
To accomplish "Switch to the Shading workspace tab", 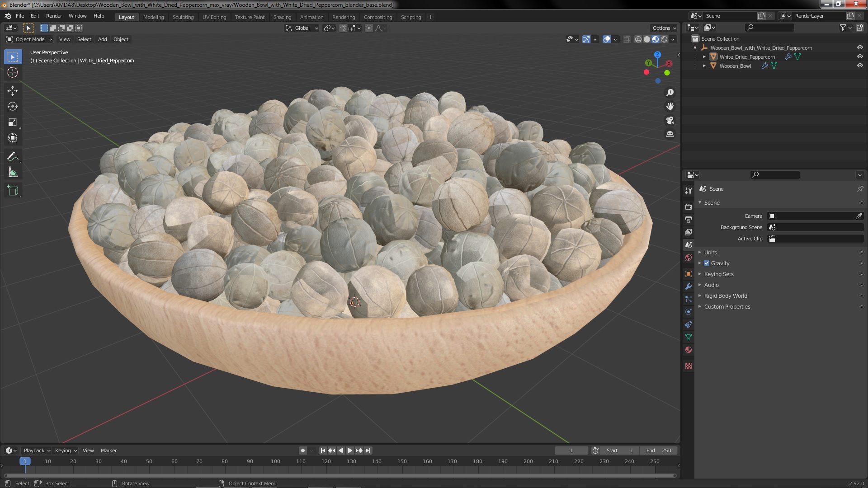I will tap(282, 17).
